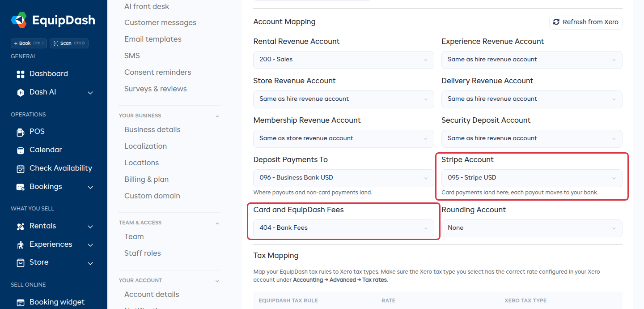Viewport: 644px width, 309px height.
Task: Open Account details settings
Action: point(152,294)
